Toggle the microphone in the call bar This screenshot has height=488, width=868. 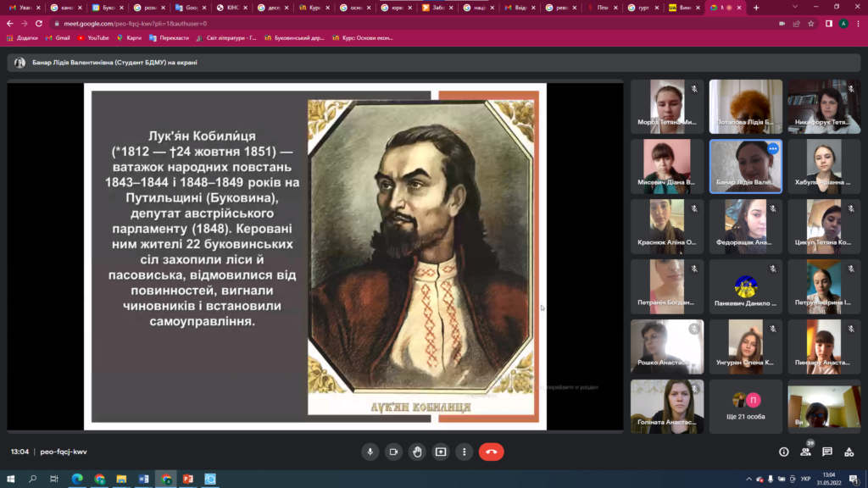pos(370,452)
